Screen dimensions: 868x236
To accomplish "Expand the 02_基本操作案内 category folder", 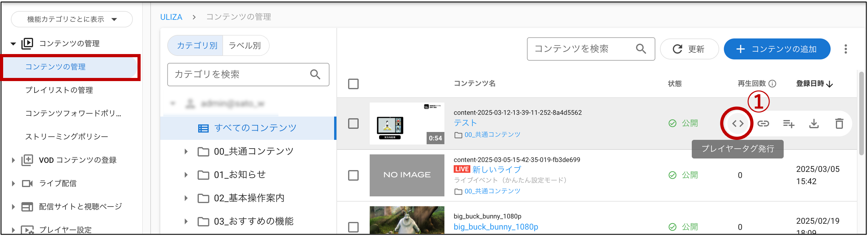I will click(186, 198).
